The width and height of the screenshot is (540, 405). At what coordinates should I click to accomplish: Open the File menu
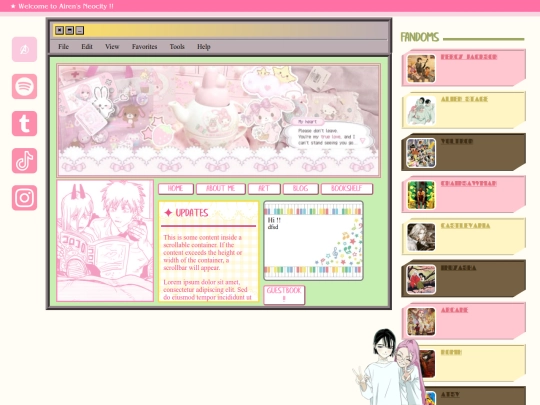pos(63,46)
